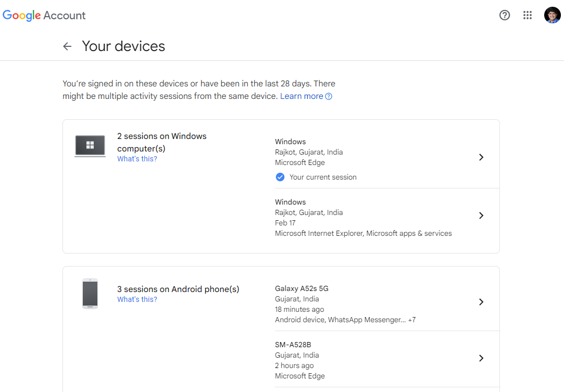Click the back arrow beside Your devices
This screenshot has width=564, height=392.
pyautogui.click(x=67, y=46)
